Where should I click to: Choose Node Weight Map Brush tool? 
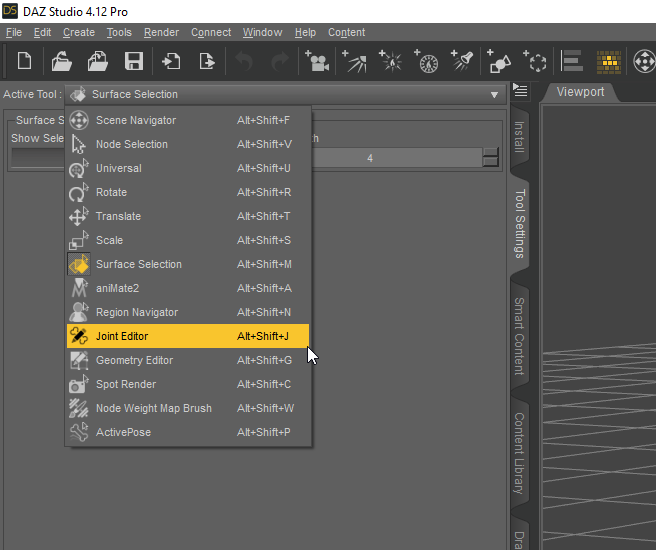[x=188, y=408]
